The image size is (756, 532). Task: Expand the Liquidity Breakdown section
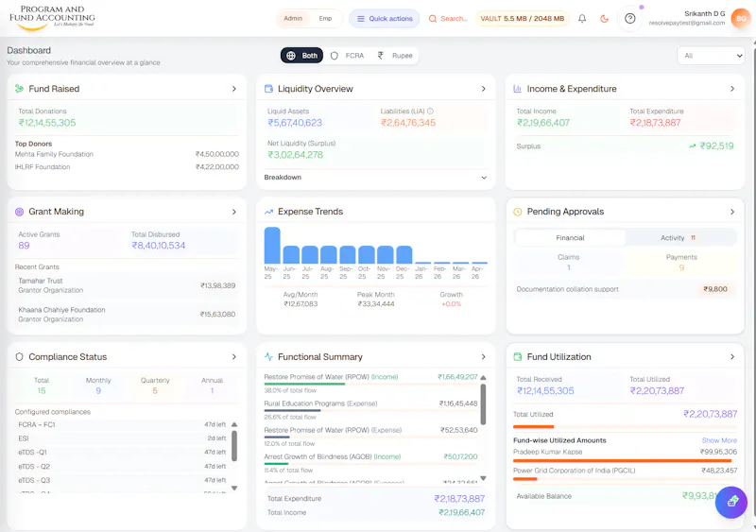[x=375, y=177]
